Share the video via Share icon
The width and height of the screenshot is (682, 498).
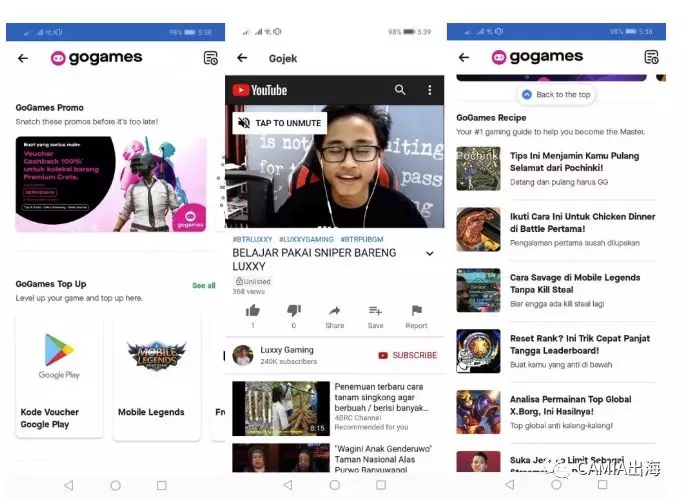[x=334, y=311]
